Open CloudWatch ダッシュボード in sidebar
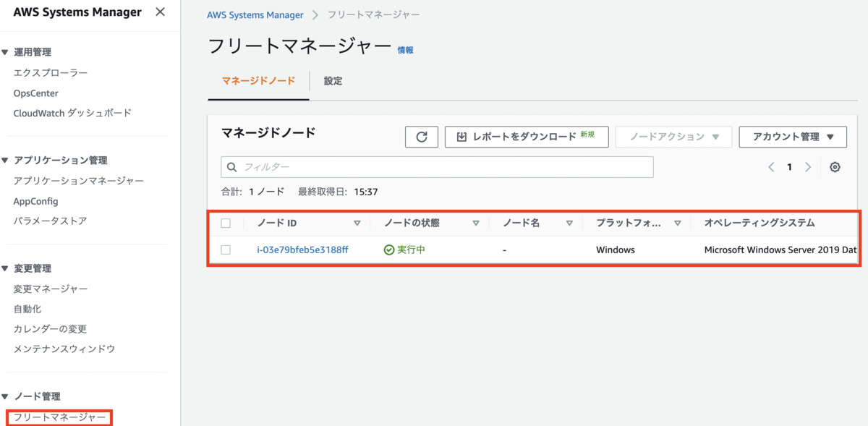This screenshot has height=426, width=868. click(x=72, y=113)
